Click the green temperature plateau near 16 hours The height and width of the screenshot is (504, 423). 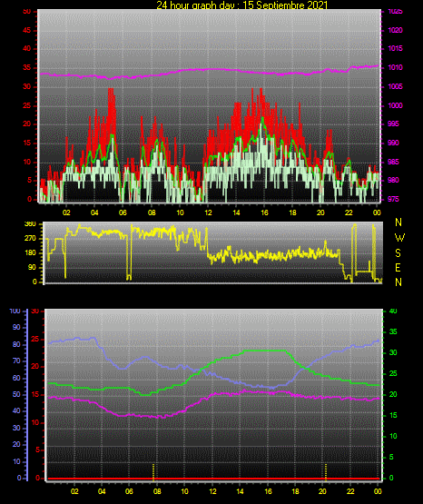point(265,351)
